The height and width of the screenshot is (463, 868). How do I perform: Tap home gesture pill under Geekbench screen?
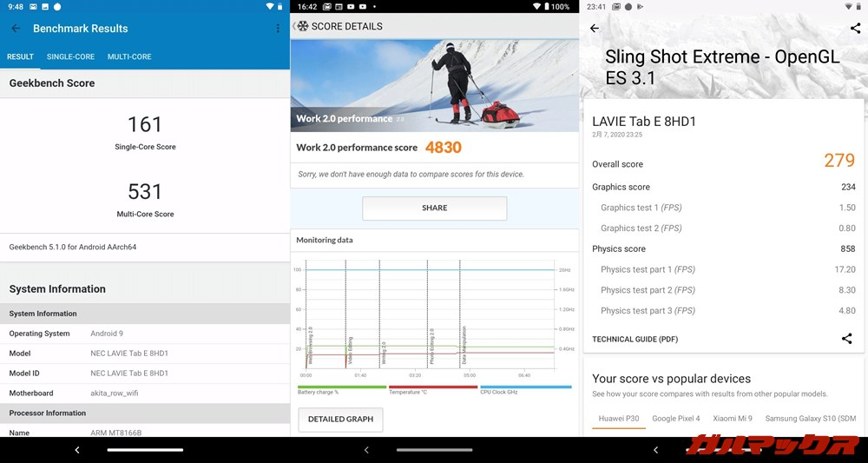click(x=145, y=450)
